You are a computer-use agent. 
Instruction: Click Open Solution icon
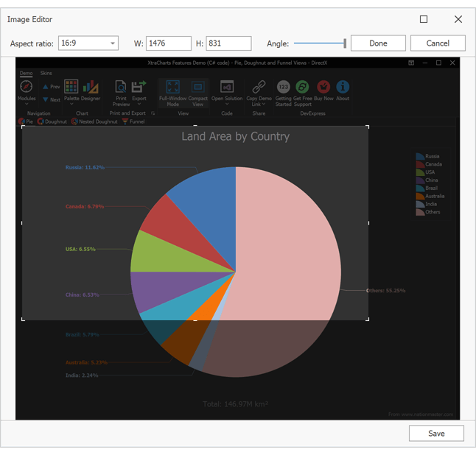[x=227, y=87]
